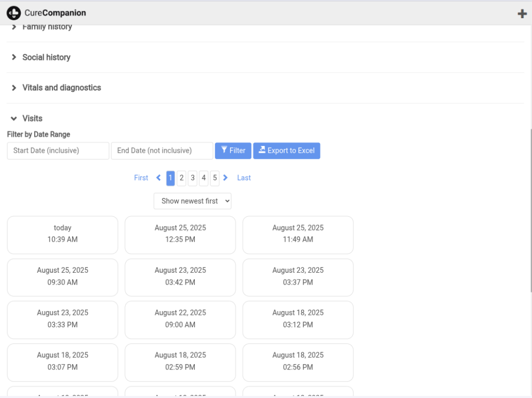
Task: Select page 3 in pagination
Action: point(192,178)
